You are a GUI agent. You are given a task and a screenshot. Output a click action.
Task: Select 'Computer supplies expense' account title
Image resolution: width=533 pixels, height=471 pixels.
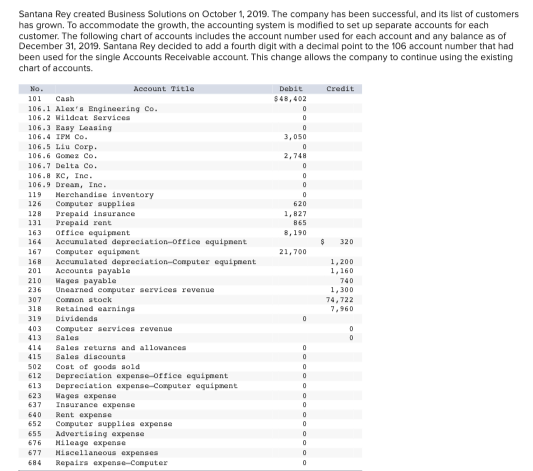pos(114,424)
